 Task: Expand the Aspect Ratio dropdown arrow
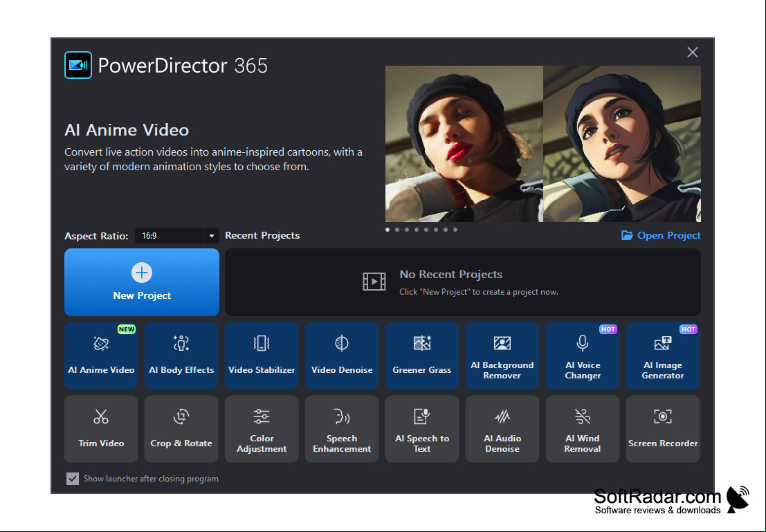212,236
